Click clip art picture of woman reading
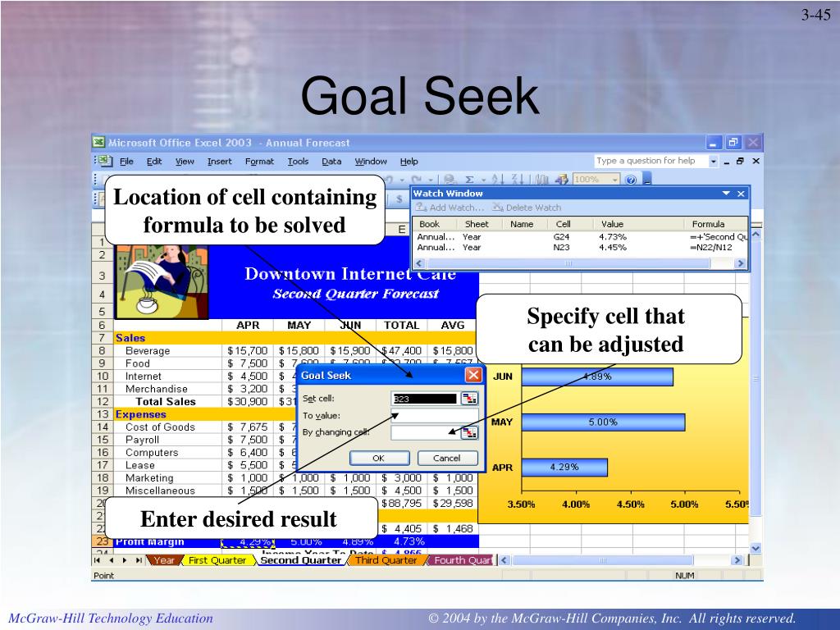Viewport: 840px width, 630px height. point(162,282)
